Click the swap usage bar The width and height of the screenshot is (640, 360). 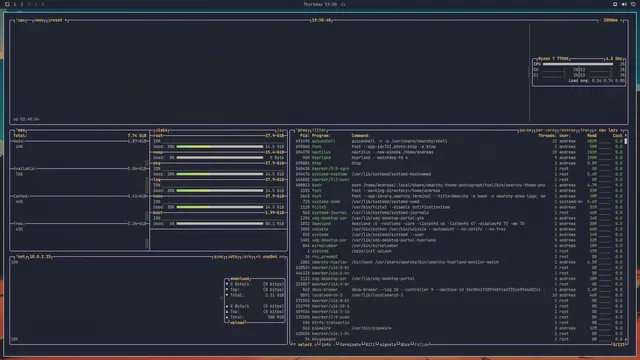pos(220,158)
